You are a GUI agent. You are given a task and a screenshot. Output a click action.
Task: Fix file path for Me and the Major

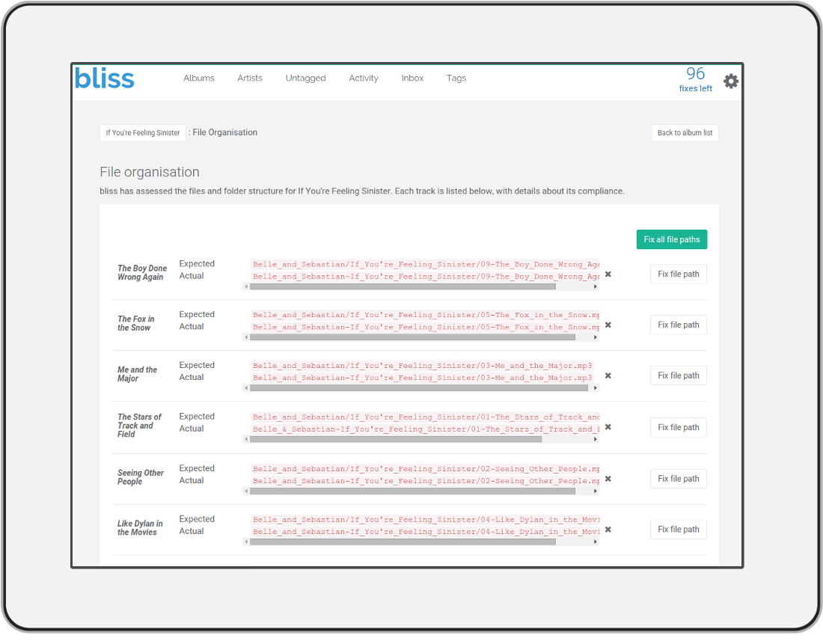[678, 375]
